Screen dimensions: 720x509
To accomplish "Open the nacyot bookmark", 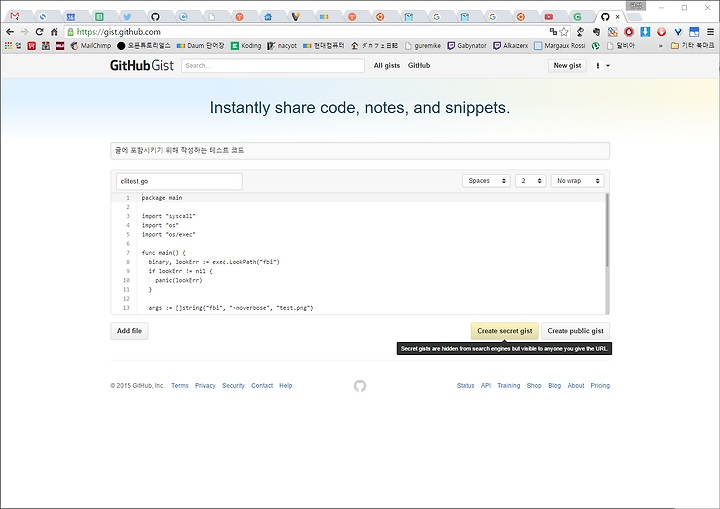I will tap(282, 45).
